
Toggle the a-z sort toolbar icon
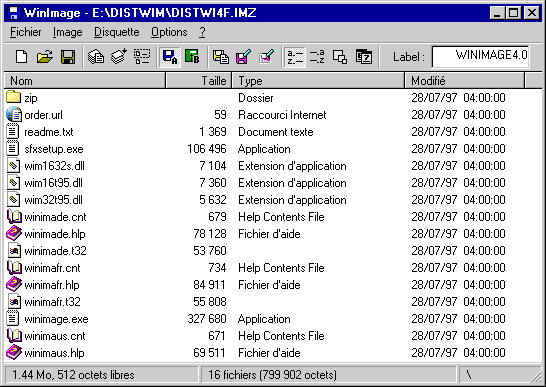pos(295,57)
